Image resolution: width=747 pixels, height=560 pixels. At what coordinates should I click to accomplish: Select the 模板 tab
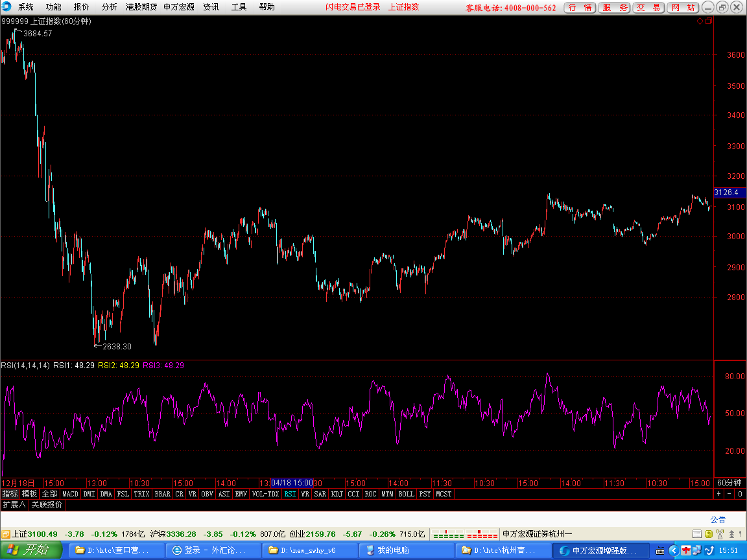(x=30, y=494)
